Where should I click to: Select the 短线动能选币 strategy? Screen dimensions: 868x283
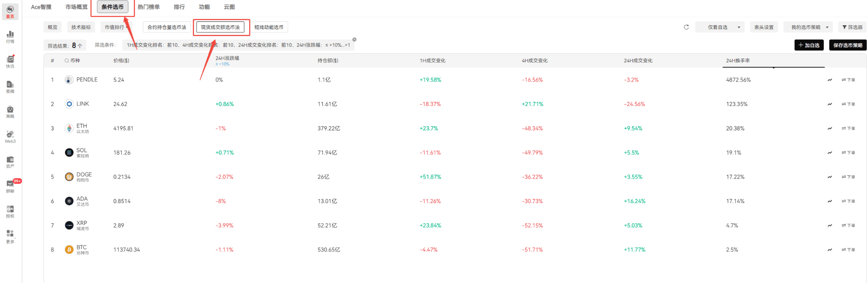click(x=269, y=27)
